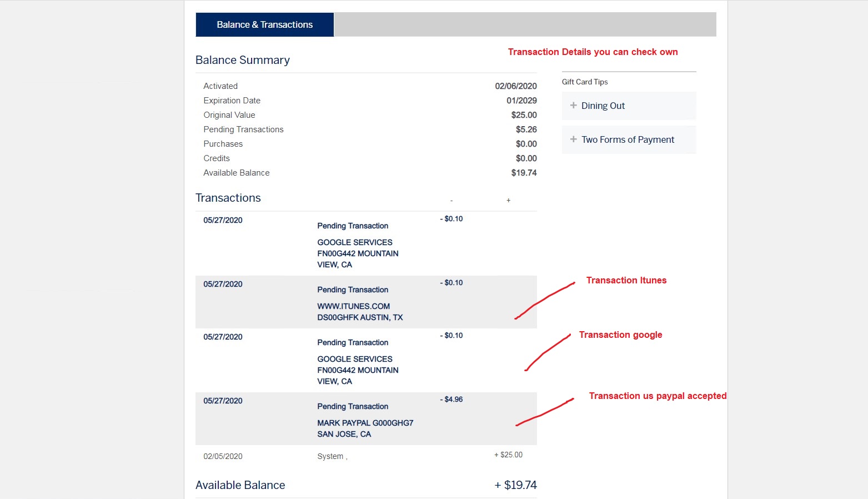Click the plus icon beside Dining Out

pyautogui.click(x=573, y=106)
